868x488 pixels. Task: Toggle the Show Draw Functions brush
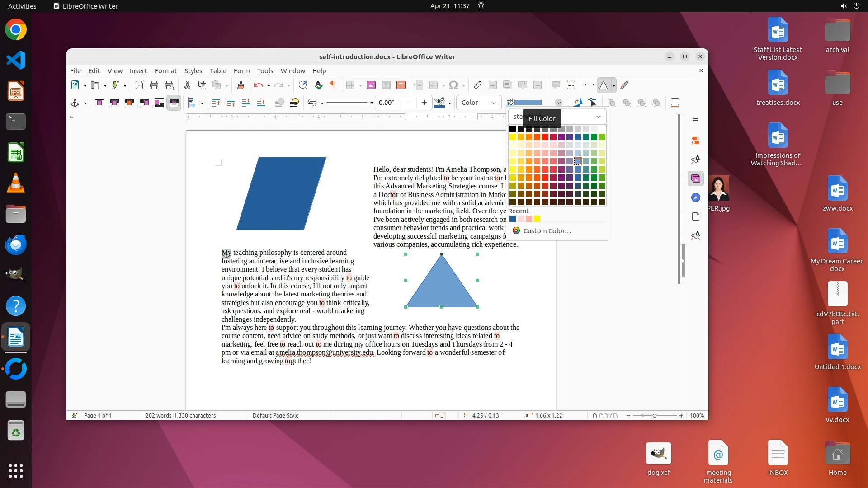tap(624, 85)
